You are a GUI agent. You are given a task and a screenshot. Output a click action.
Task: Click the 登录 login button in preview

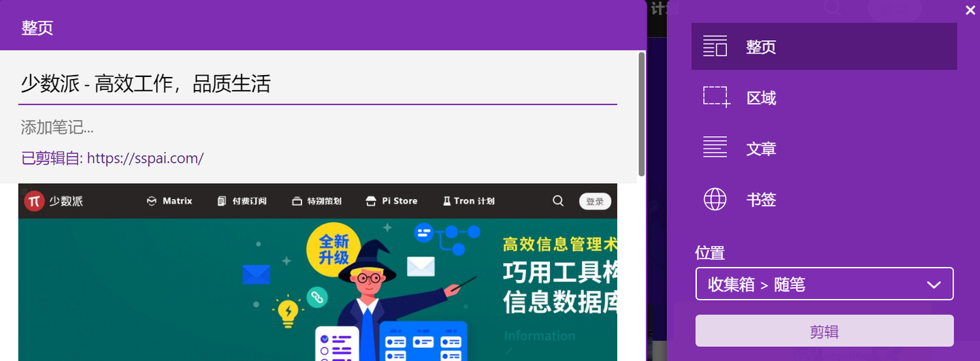[595, 201]
